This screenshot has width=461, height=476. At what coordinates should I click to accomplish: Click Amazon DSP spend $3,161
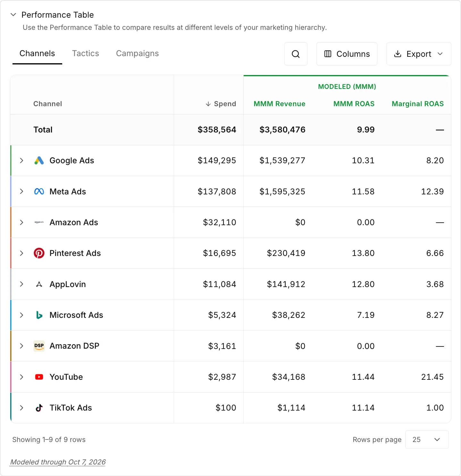222,346
